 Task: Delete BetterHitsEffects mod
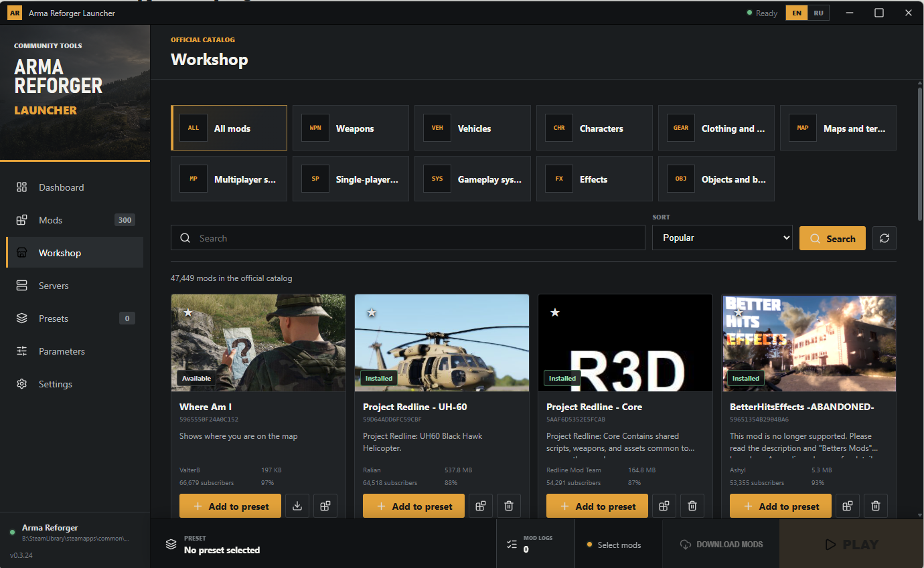876,506
